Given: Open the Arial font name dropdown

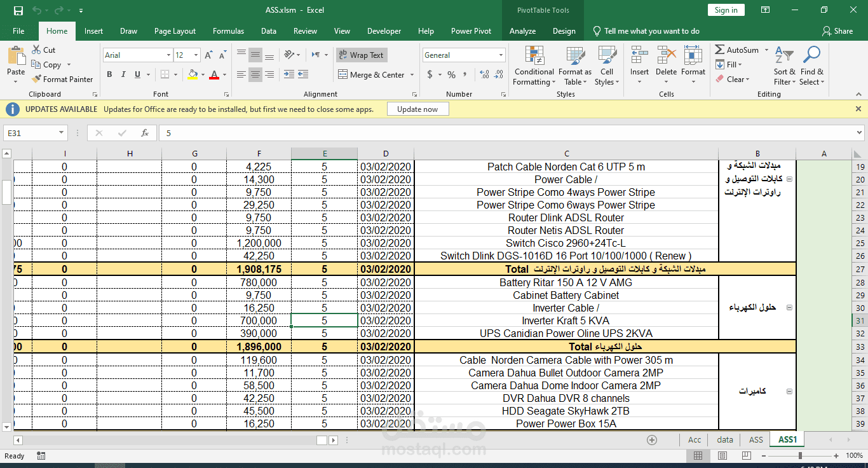Looking at the screenshot, I should [x=168, y=55].
